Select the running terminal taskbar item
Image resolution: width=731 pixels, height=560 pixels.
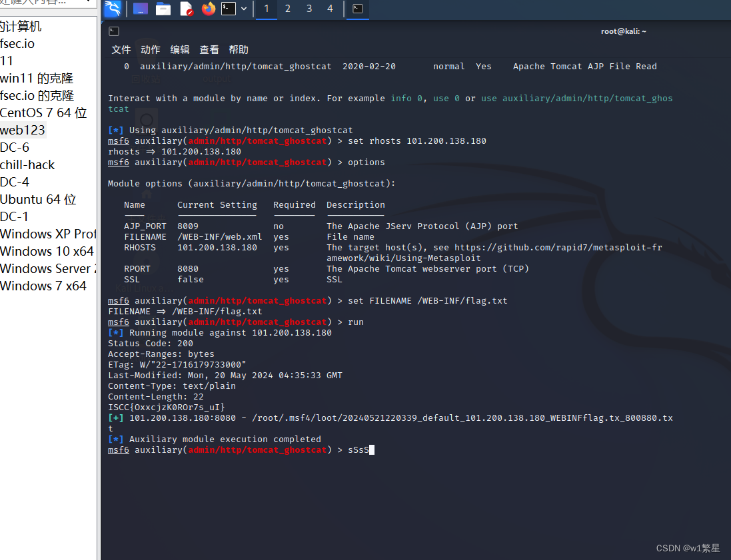click(x=358, y=9)
